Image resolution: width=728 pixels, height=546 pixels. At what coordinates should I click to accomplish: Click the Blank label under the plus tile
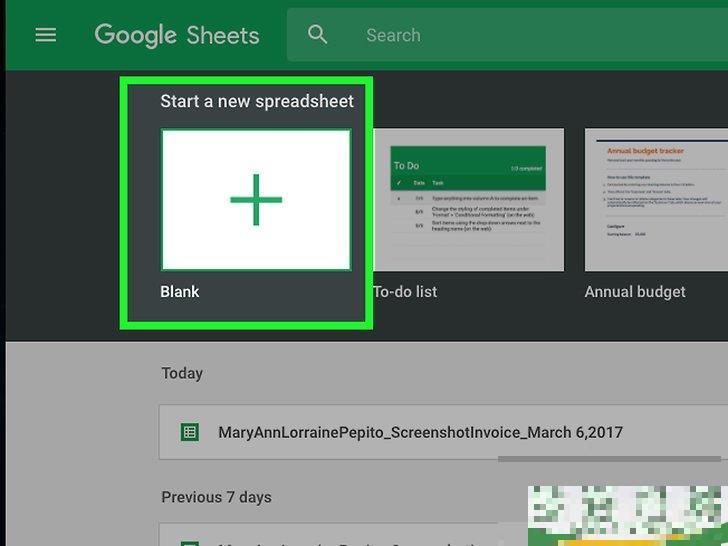click(x=180, y=292)
